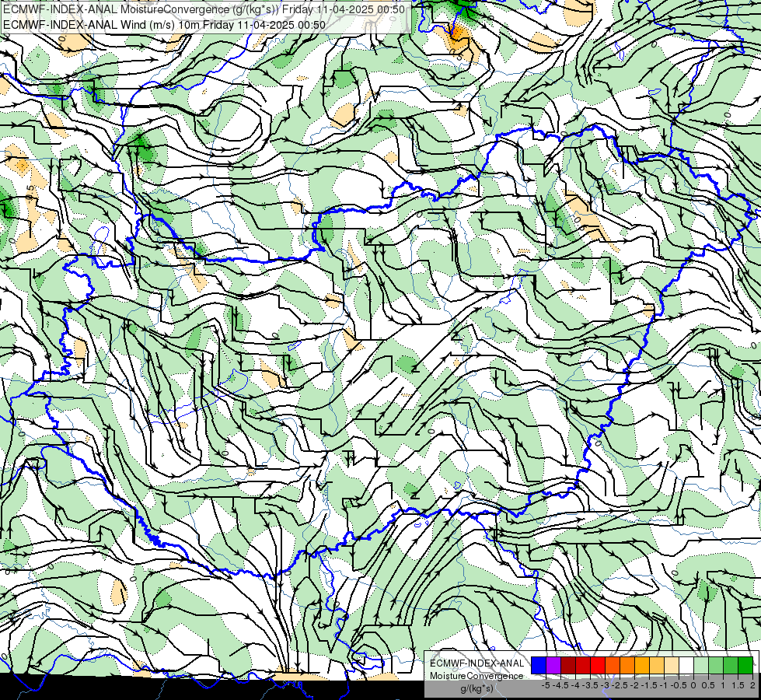This screenshot has height=700, width=761.
Task: Click the MoistureConvergence title line at top
Action: [204, 9]
